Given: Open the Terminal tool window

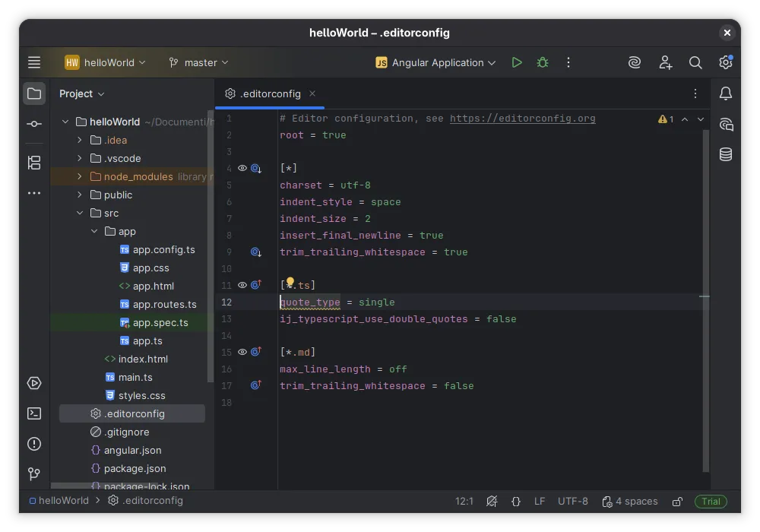Looking at the screenshot, I should pyautogui.click(x=34, y=413).
